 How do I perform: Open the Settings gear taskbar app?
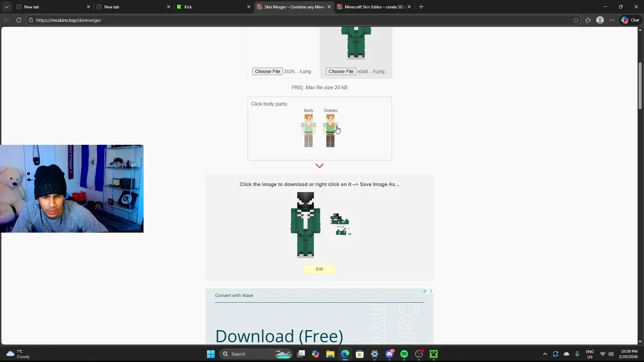(x=374, y=354)
